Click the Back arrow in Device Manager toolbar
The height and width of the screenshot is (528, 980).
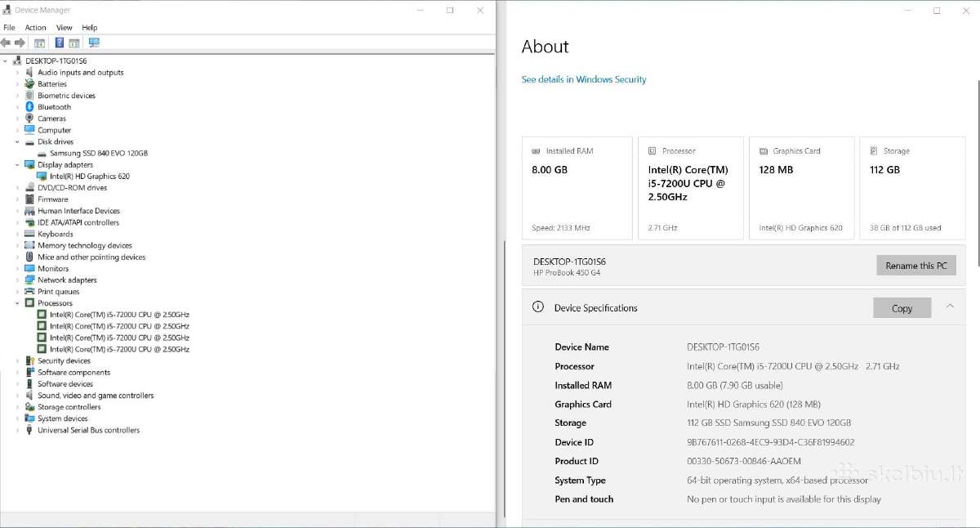tap(7, 43)
